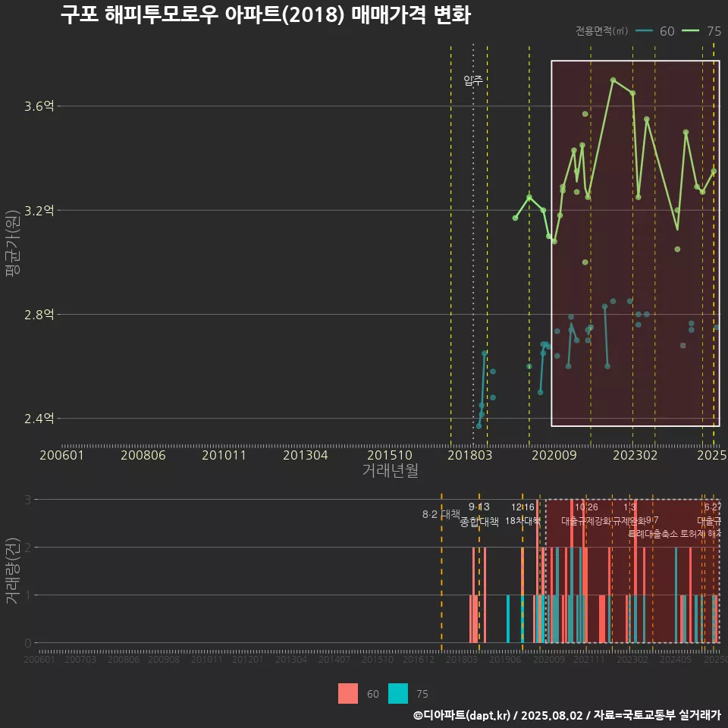Click the '3.6억' y-axis tick label
This screenshot has width=728, height=728.
pyautogui.click(x=39, y=106)
